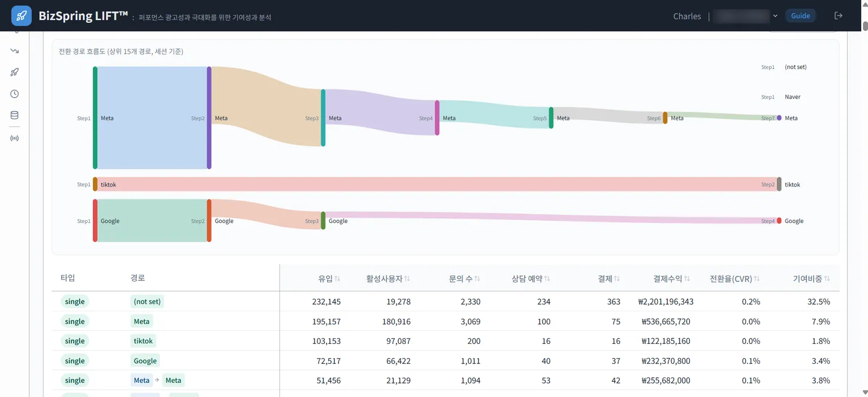
Task: Click the Step1 (not set) label
Action: pos(795,67)
